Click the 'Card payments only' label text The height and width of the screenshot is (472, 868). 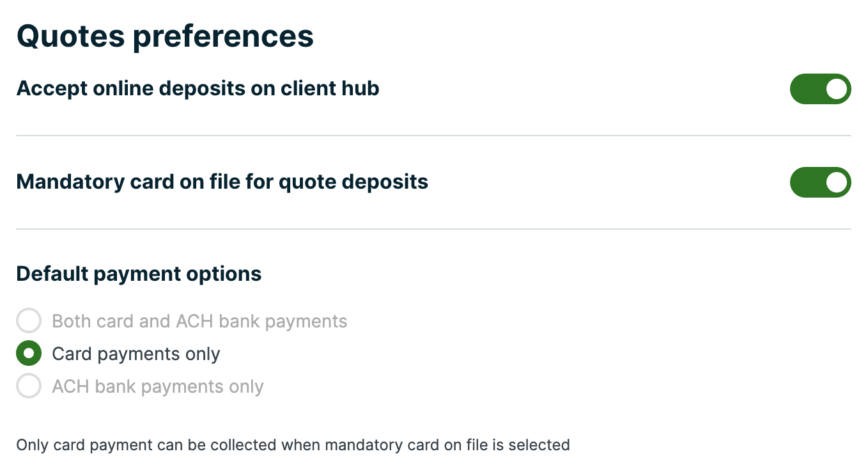(136, 354)
